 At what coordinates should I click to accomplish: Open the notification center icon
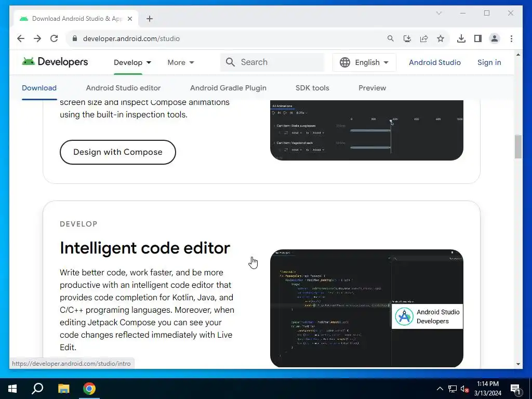point(516,389)
